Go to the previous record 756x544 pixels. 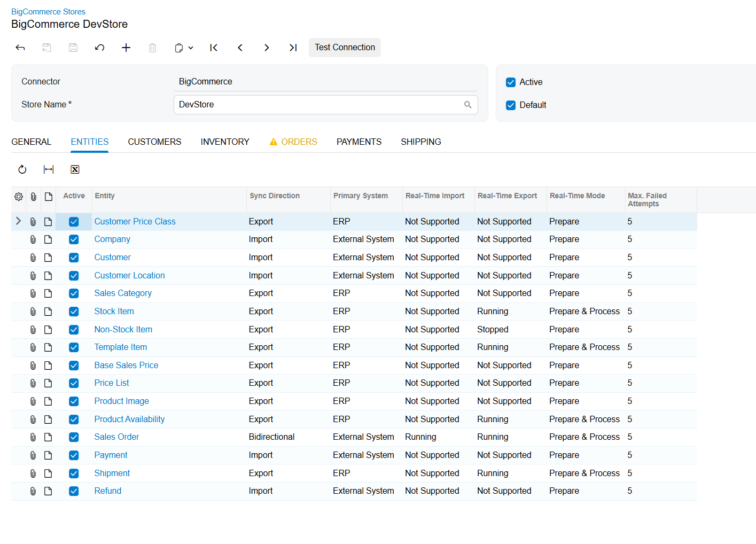coord(240,48)
